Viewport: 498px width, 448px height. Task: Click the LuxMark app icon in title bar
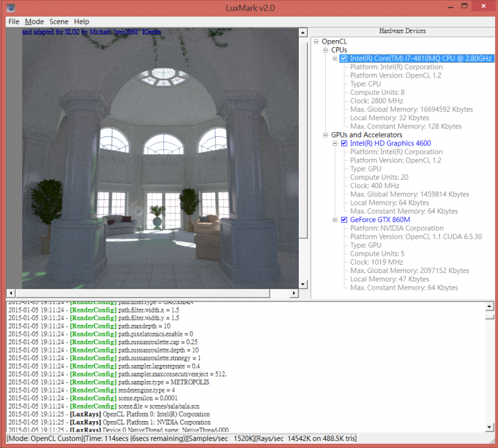(11, 8)
